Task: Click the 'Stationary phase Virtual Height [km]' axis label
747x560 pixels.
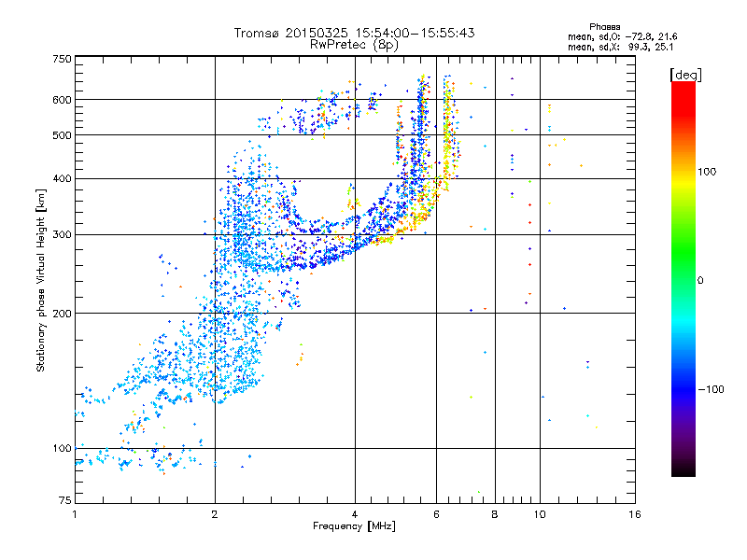Action: (41, 280)
